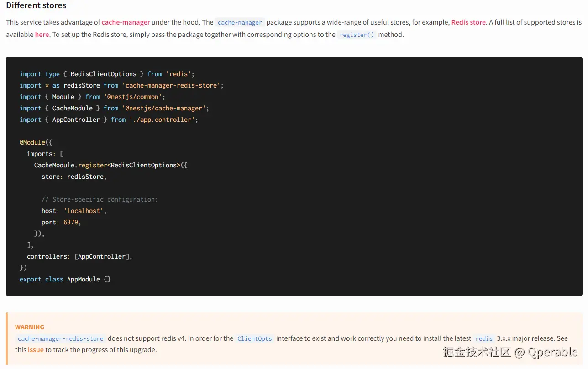
Task: Click the CacheModule.register<RedisClientOptions> line
Action: [x=111, y=165]
